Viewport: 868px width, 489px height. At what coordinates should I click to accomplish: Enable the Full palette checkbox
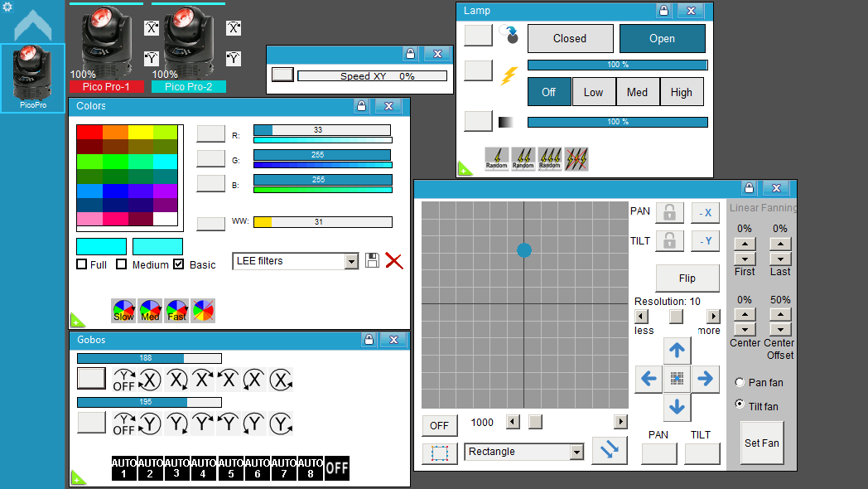[x=82, y=264]
